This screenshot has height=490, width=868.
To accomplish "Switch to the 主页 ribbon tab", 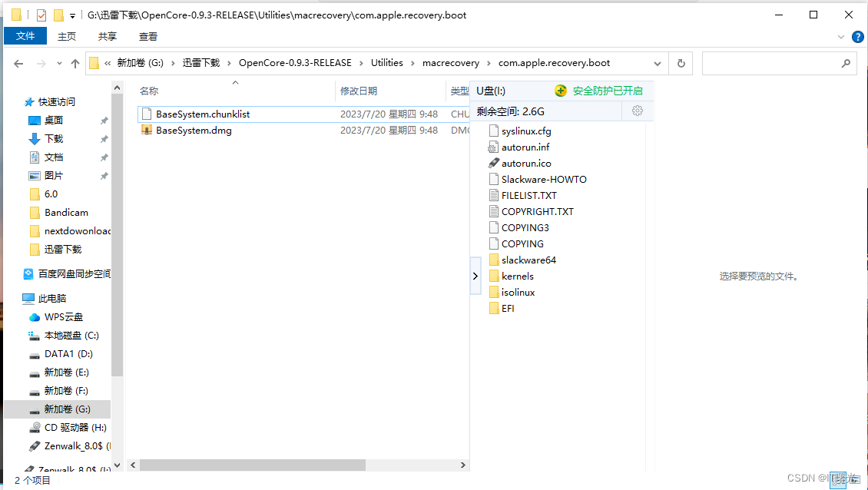I will pos(66,37).
